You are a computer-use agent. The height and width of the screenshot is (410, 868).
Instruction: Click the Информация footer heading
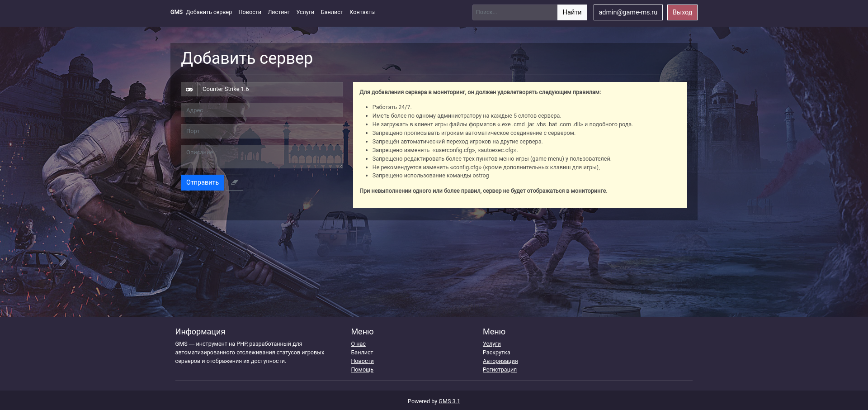(x=200, y=332)
